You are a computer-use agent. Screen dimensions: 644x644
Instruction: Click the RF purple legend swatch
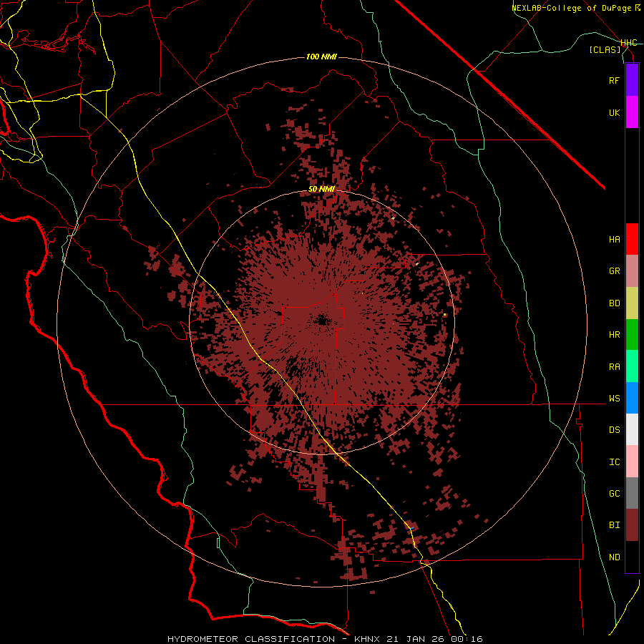click(632, 80)
